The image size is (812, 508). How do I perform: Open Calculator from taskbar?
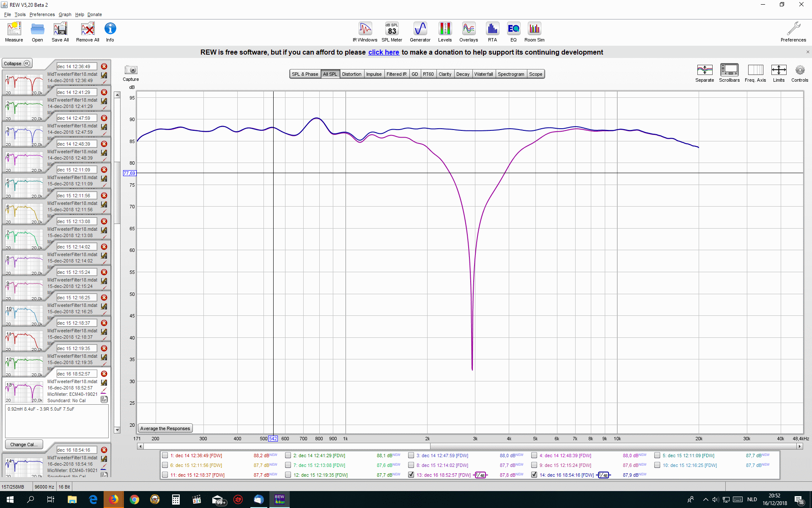176,500
